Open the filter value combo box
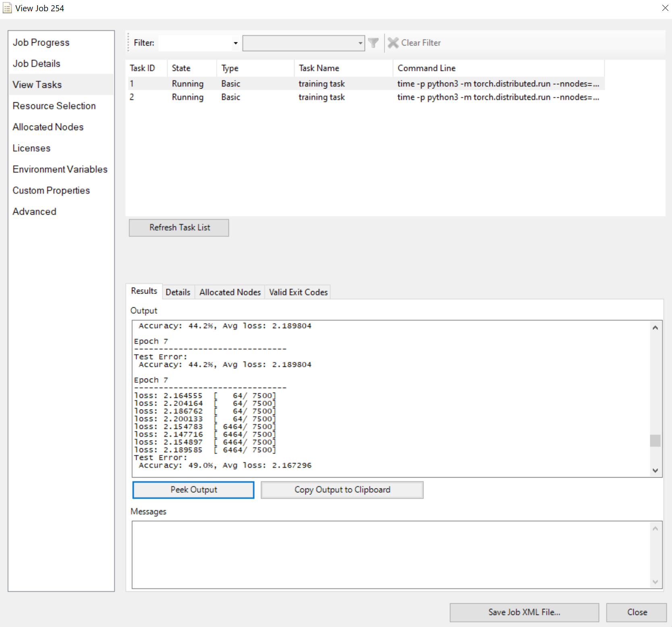This screenshot has width=672, height=627. point(360,43)
